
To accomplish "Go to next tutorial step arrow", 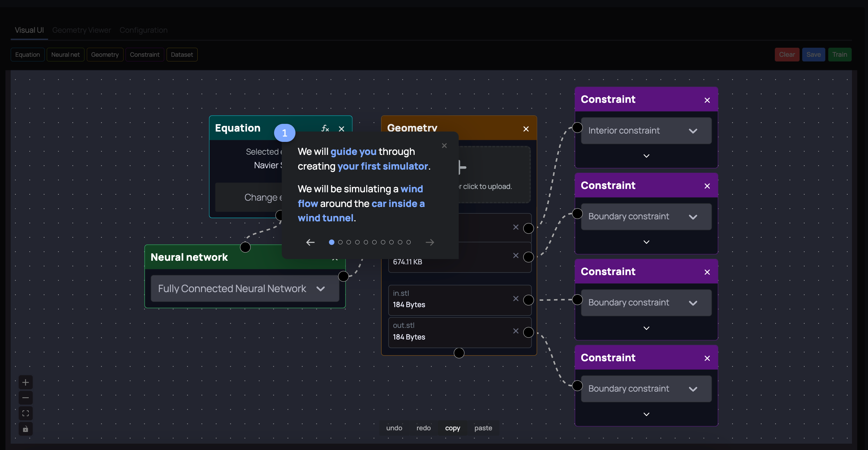I will point(430,242).
